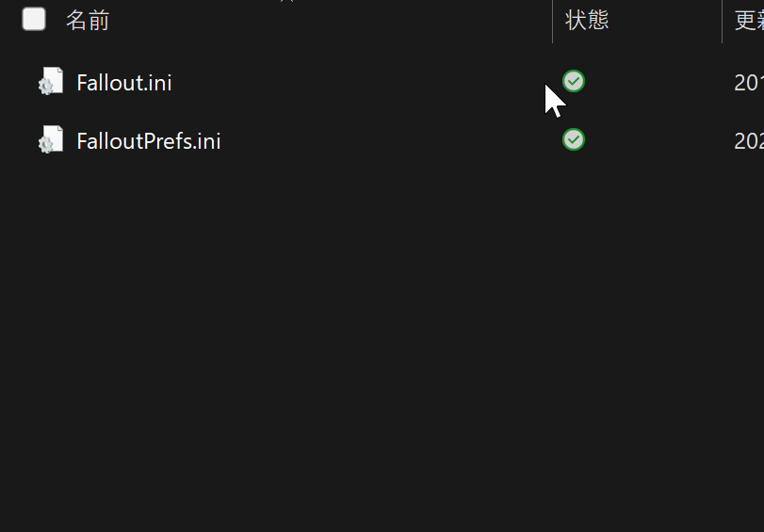
Task: Click the divider between 名前 and 状態 headers
Action: coord(552,20)
